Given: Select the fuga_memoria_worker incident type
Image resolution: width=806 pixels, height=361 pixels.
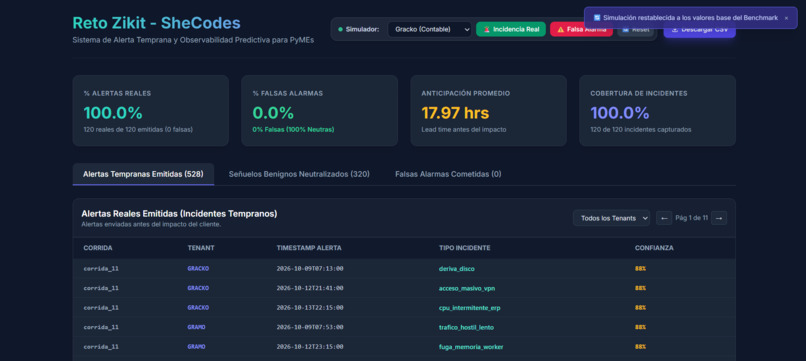Looking at the screenshot, I should click(471, 347).
